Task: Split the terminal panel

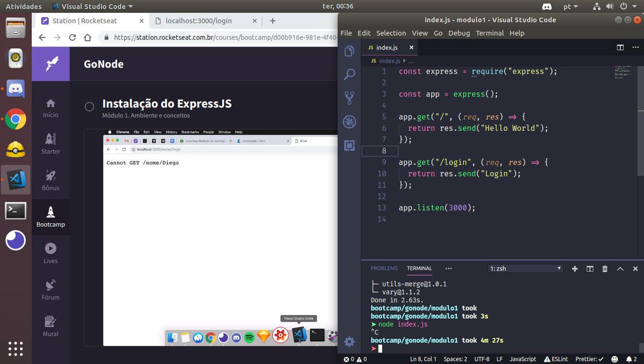Action: (x=590, y=268)
